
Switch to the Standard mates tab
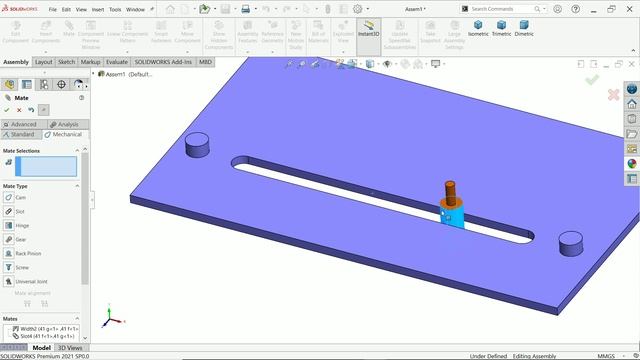pyautogui.click(x=21, y=134)
